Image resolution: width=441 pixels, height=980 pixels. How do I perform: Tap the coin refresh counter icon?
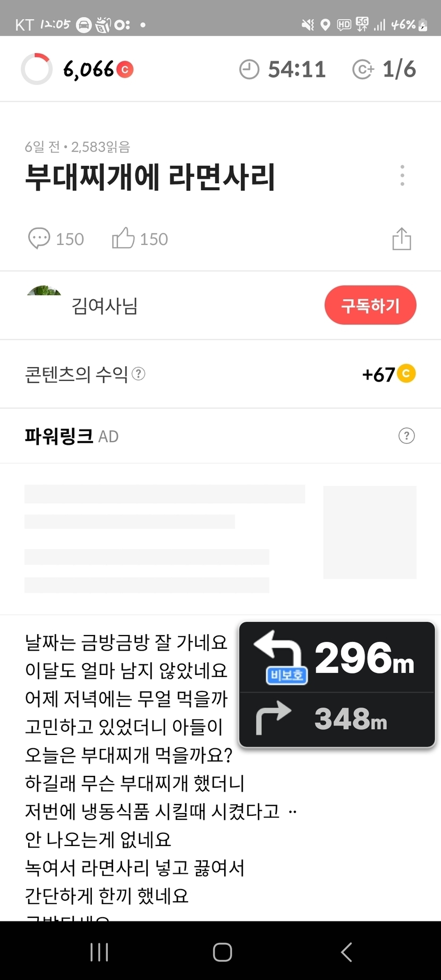(x=363, y=70)
